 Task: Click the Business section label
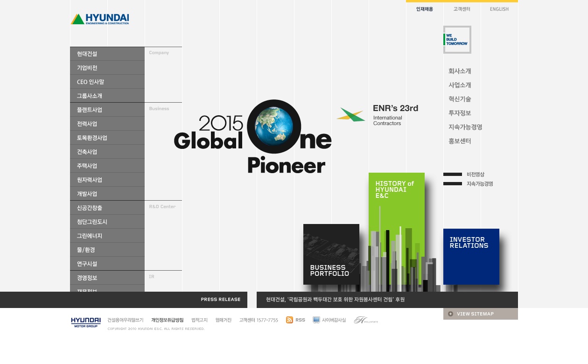159,109
